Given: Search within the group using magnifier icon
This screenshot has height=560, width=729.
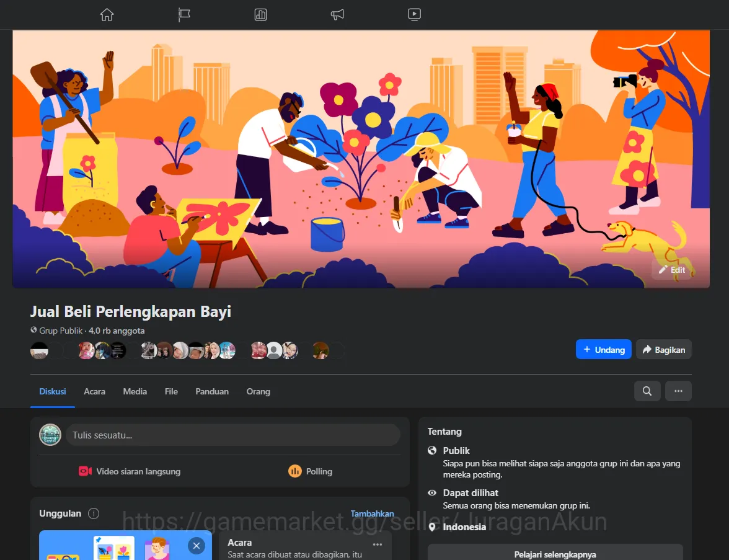Looking at the screenshot, I should (x=647, y=391).
